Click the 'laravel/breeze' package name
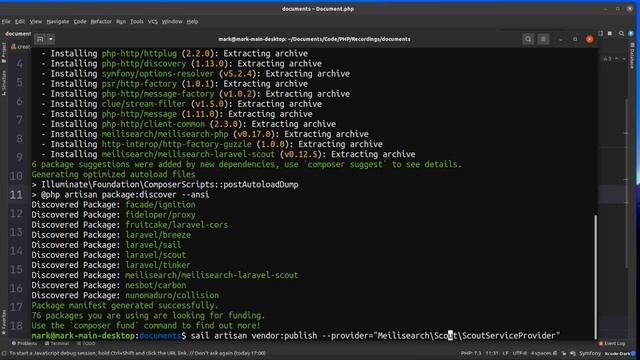Screen dimensions: 640x360 pos(158,235)
